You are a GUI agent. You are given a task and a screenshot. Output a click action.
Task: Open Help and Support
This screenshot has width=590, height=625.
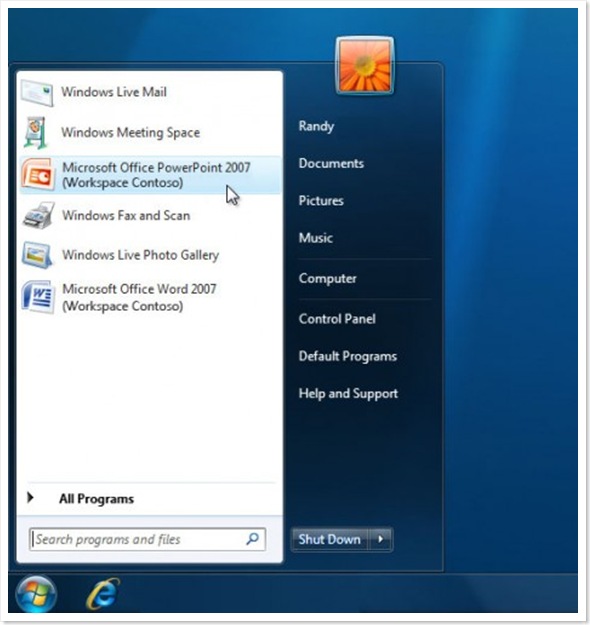click(x=348, y=394)
